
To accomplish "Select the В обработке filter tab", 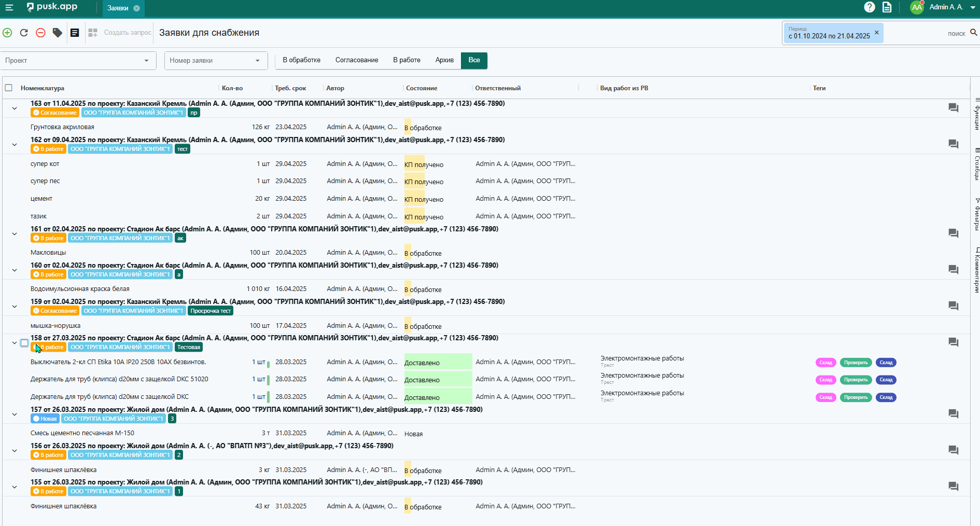I will 301,60.
